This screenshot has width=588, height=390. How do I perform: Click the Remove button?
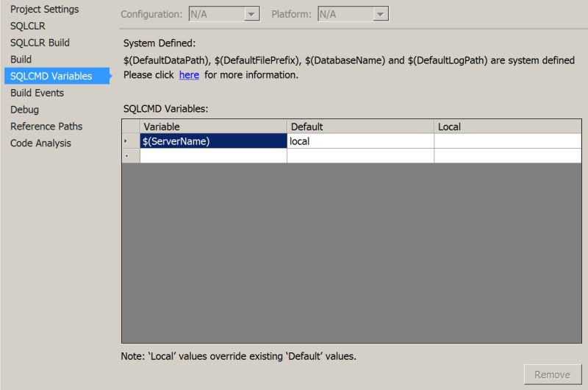click(553, 375)
